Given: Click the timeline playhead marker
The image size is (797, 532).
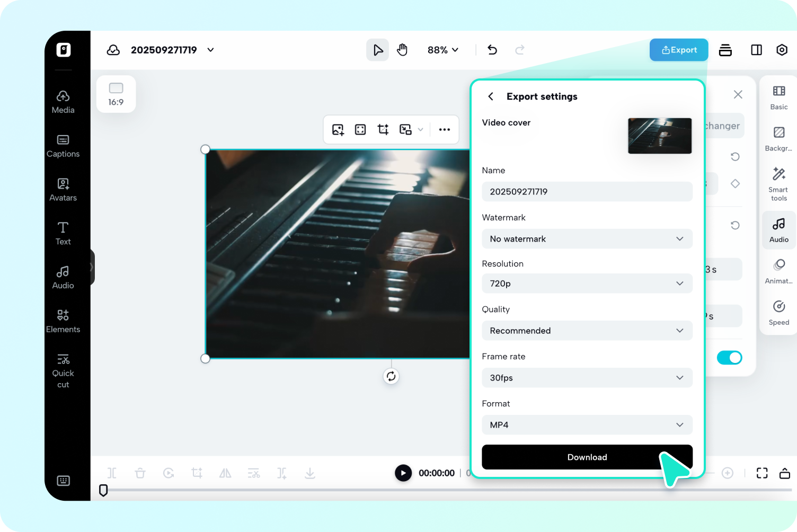Looking at the screenshot, I should [103, 491].
